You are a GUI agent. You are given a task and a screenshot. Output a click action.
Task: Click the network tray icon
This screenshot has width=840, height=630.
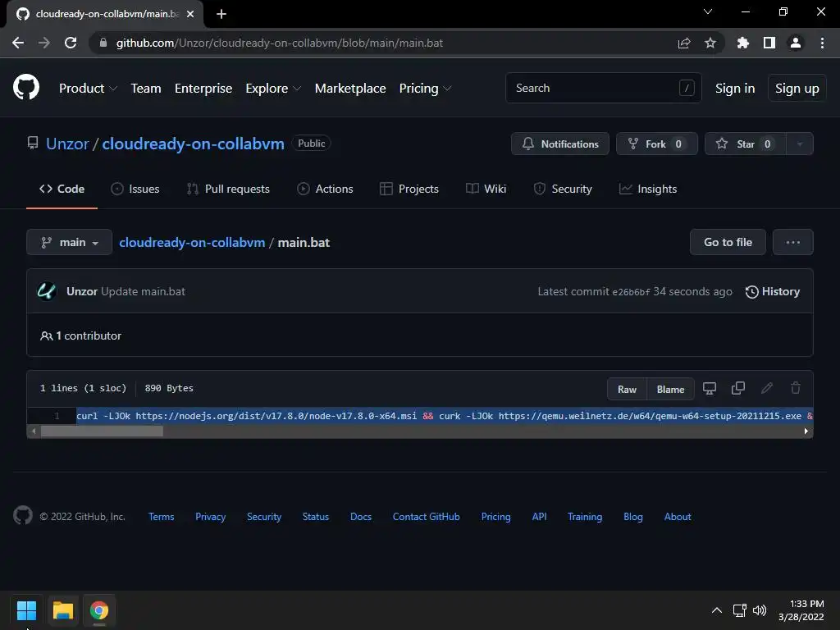[740, 610]
